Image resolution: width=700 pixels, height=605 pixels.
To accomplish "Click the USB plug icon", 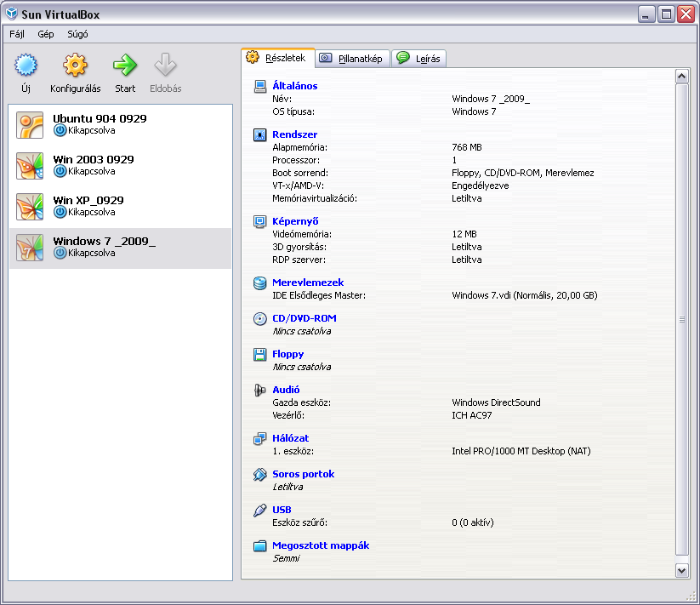I will click(x=260, y=511).
